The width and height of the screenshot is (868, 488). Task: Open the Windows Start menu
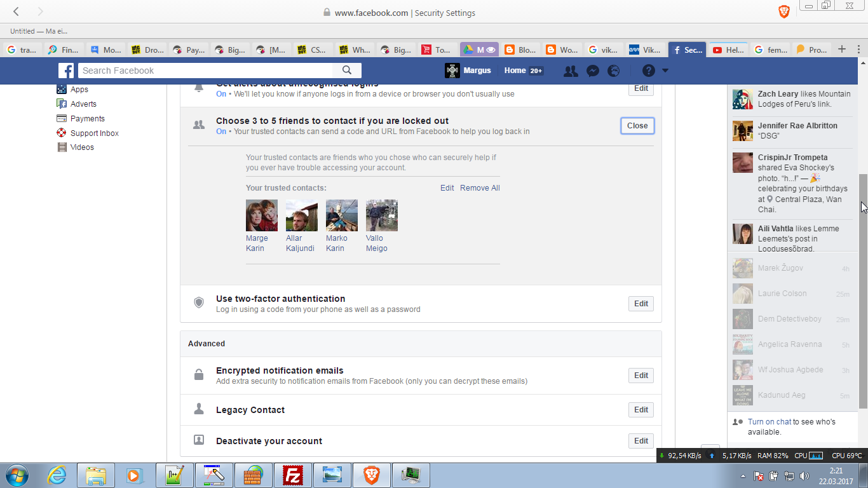17,475
